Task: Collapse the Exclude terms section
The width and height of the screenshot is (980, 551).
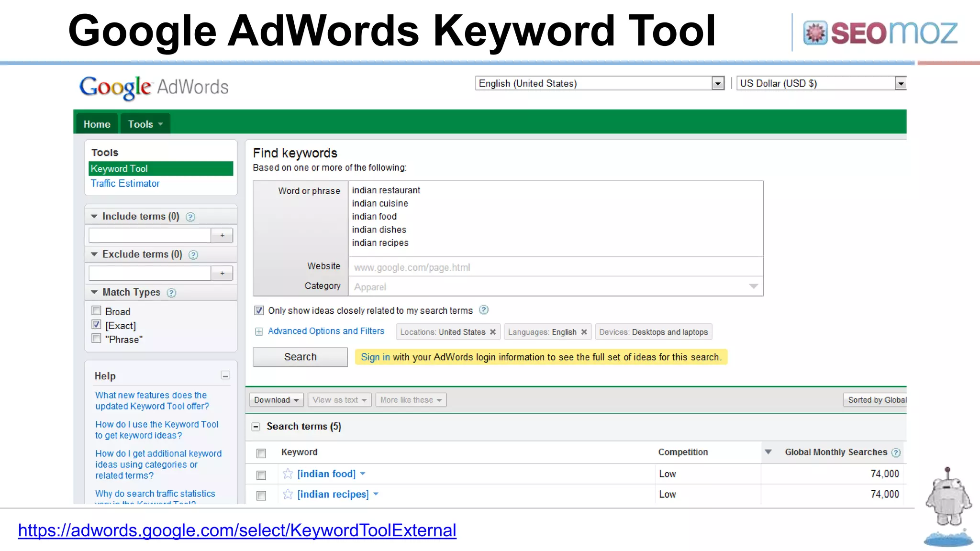Action: (94, 254)
